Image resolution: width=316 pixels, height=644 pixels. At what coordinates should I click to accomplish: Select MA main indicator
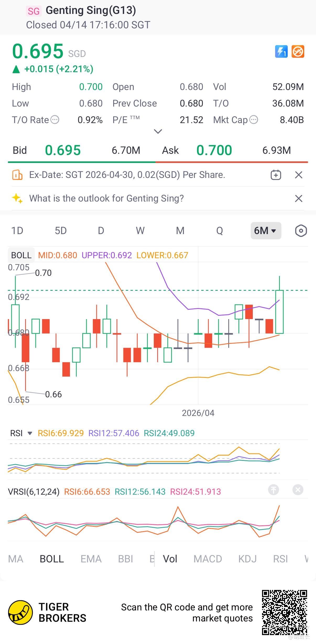[x=16, y=559]
